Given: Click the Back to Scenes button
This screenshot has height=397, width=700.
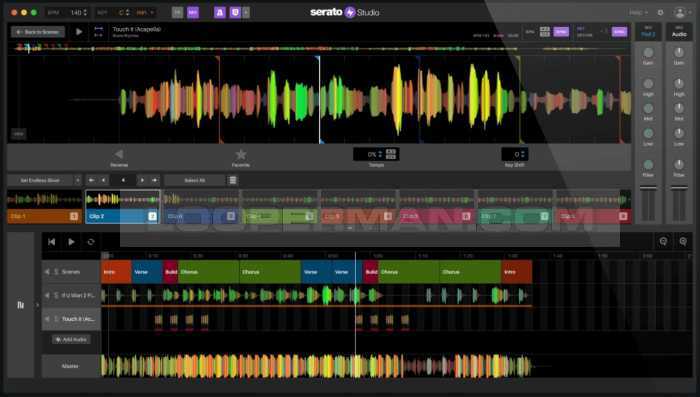Looking at the screenshot, I should (x=38, y=32).
